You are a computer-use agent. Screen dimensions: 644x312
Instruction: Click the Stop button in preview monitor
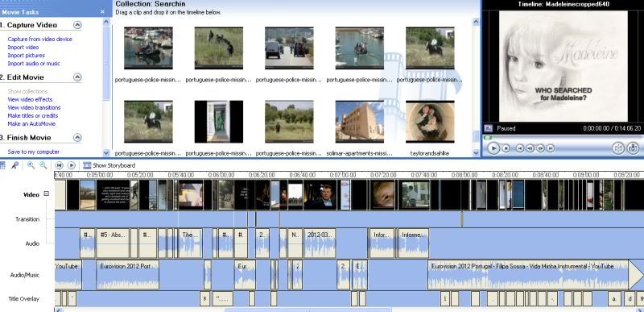tap(506, 148)
